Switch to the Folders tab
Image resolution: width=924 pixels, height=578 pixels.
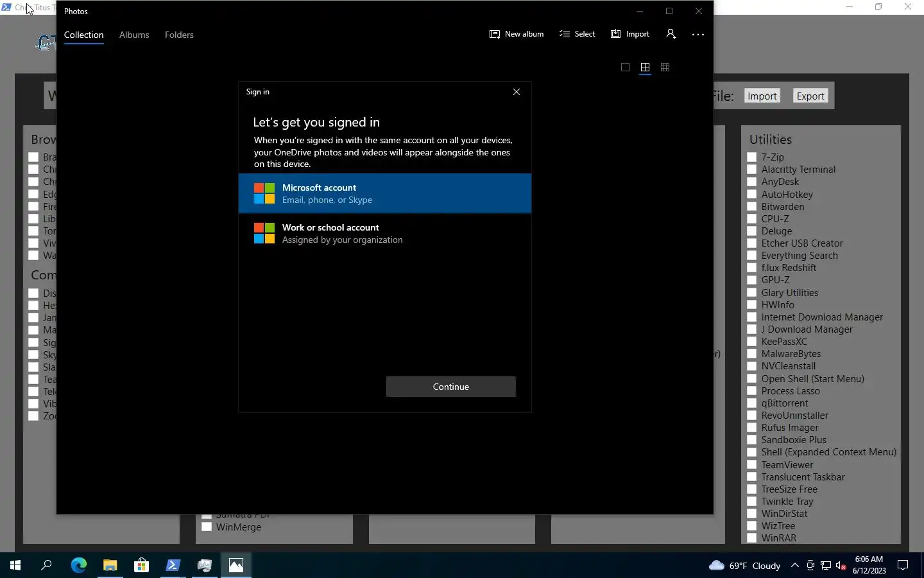tap(179, 35)
